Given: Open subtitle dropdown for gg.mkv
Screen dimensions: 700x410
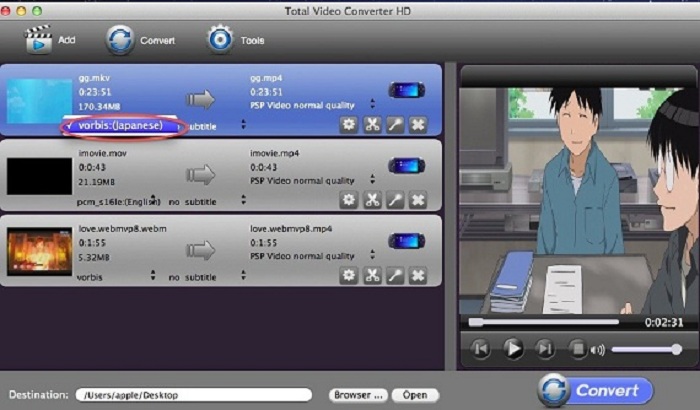Looking at the screenshot, I should [x=243, y=124].
